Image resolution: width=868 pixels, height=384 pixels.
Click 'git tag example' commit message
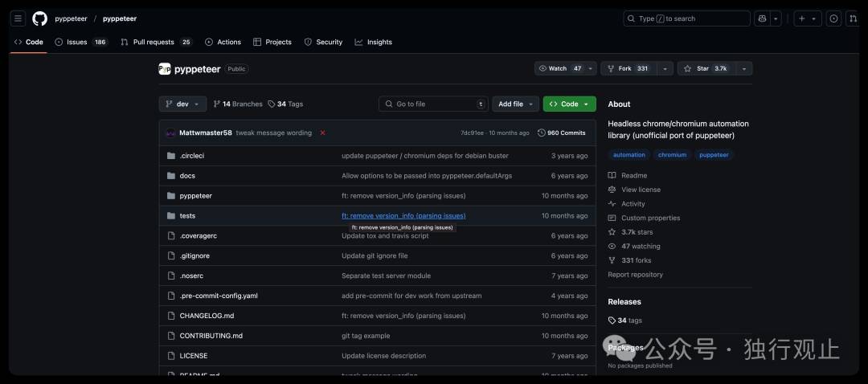[366, 336]
